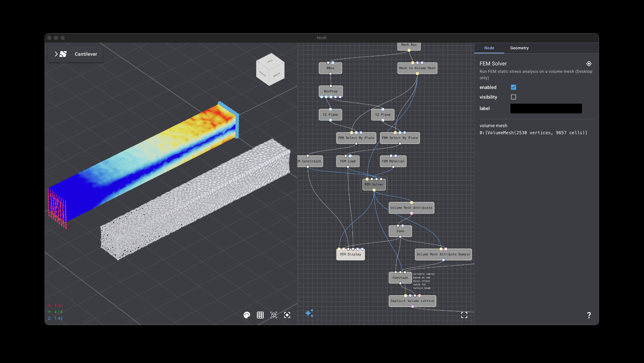Open the color palette viewport icon
The image size is (644, 363).
247,315
